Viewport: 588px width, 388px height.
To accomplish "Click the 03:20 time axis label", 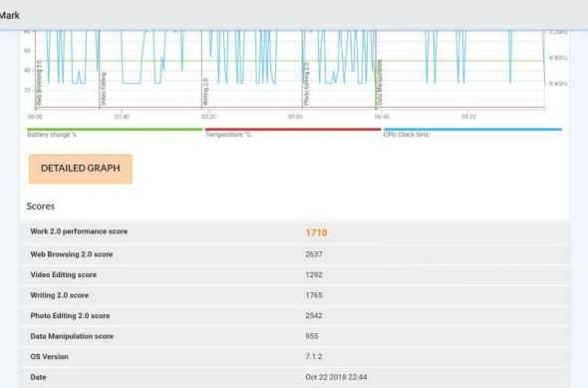I will (208, 117).
